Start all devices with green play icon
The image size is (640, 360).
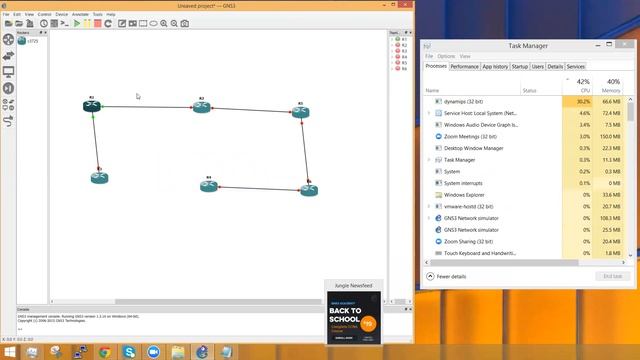[x=77, y=24]
